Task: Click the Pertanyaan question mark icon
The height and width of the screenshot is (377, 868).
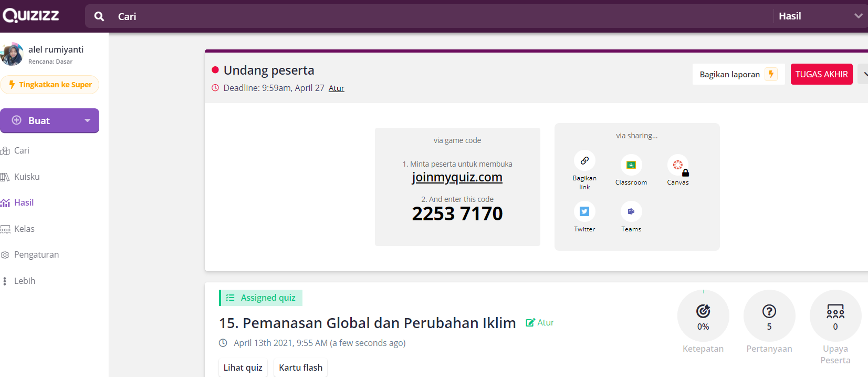Action: [769, 311]
